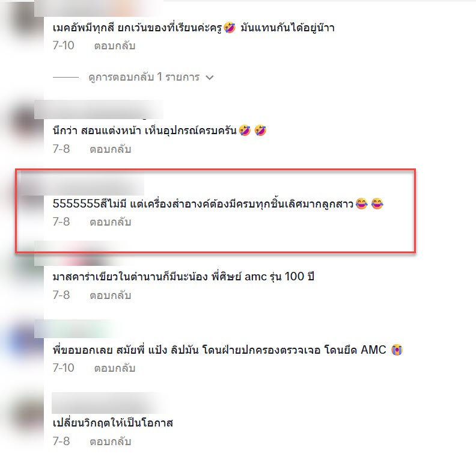Click the first laughing emoji after เลิศมากลูกสาว
Screen dimensions: 476x462
pyautogui.click(x=361, y=204)
